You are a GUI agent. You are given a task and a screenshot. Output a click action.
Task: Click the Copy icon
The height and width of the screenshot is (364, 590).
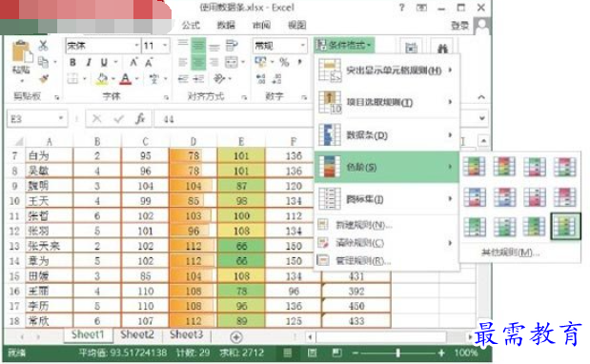pyautogui.click(x=43, y=62)
